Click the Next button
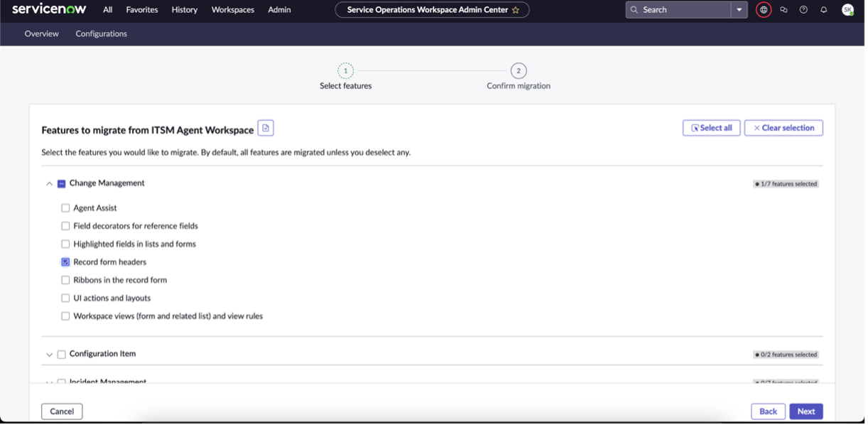This screenshot has height=425, width=868. 806,411
